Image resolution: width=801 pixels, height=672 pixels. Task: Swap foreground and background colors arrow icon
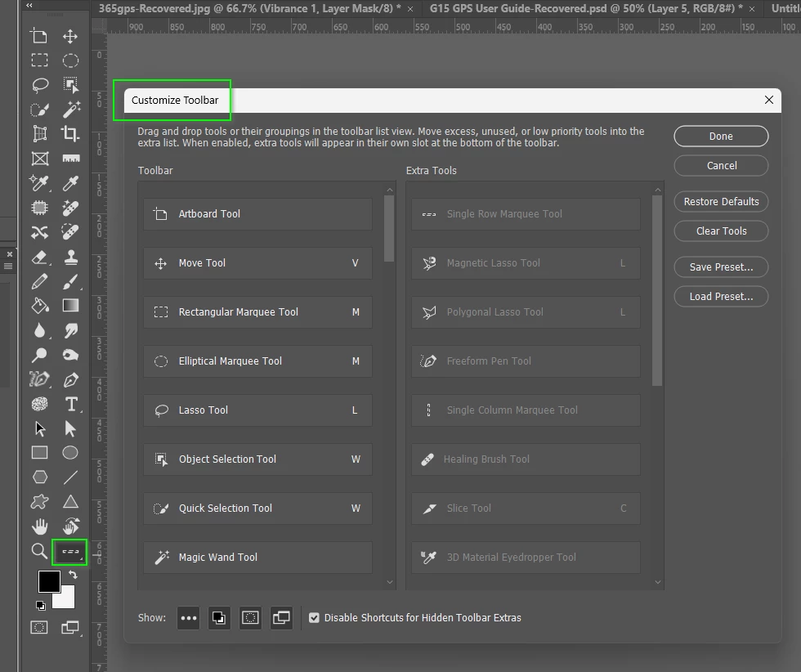73,576
